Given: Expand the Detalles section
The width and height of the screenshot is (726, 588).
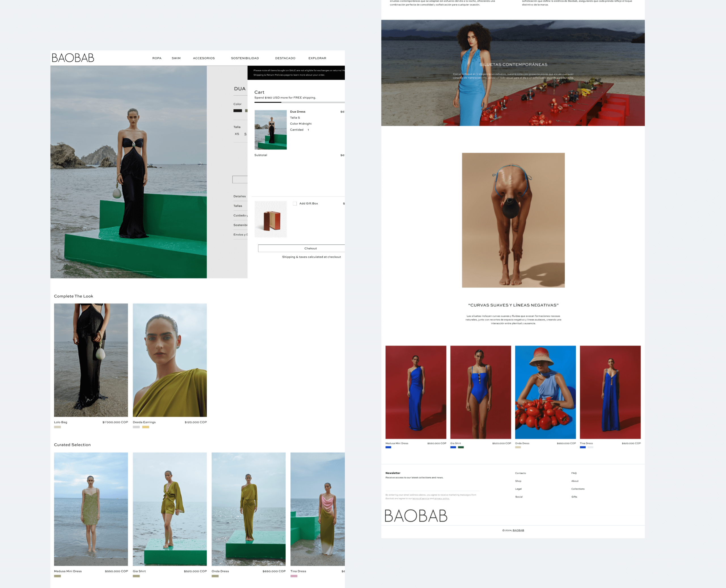Looking at the screenshot, I should pyautogui.click(x=239, y=197).
